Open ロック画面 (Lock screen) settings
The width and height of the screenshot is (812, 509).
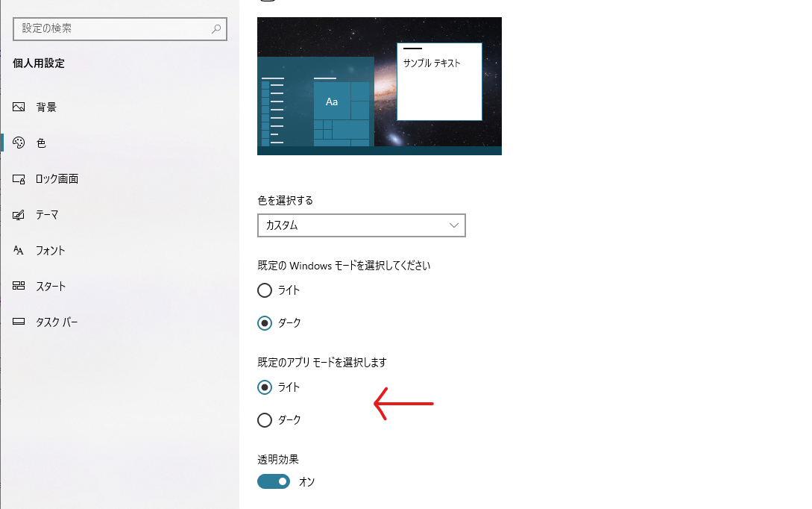click(56, 178)
